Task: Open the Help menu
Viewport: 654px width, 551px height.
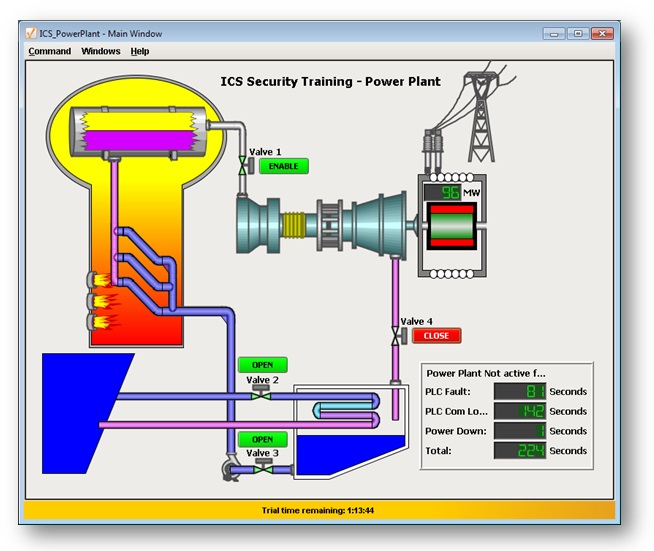Action: [140, 51]
